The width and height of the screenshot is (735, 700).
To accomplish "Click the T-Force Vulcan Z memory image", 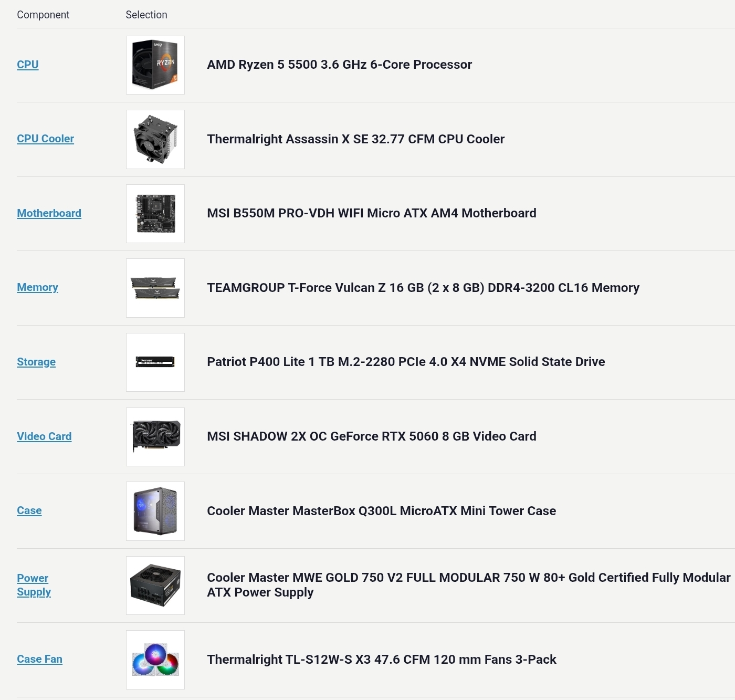I will click(x=155, y=288).
